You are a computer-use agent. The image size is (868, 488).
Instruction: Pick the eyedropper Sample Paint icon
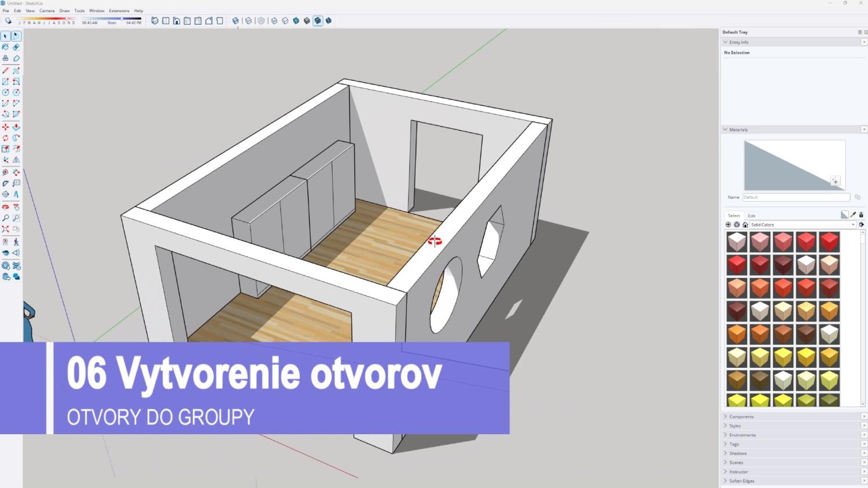point(853,215)
